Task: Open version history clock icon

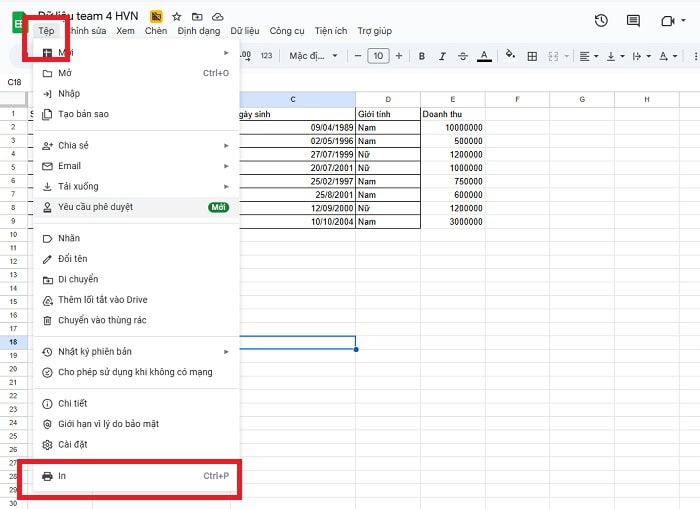Action: (600, 20)
